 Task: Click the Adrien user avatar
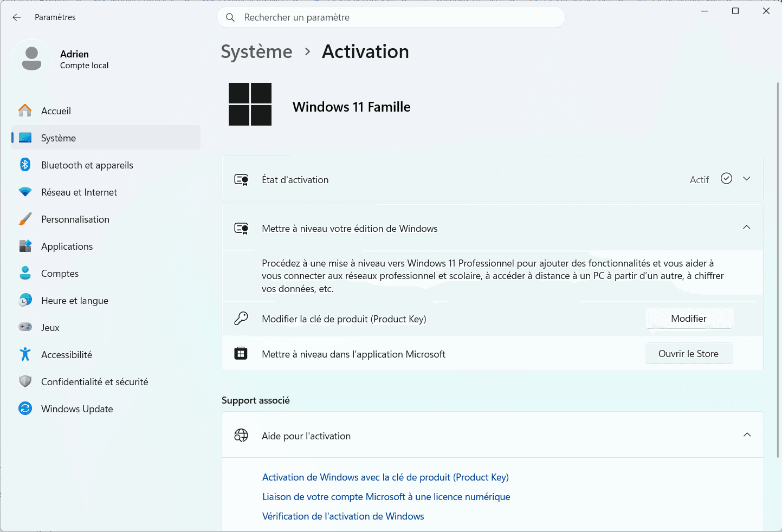[x=31, y=59]
